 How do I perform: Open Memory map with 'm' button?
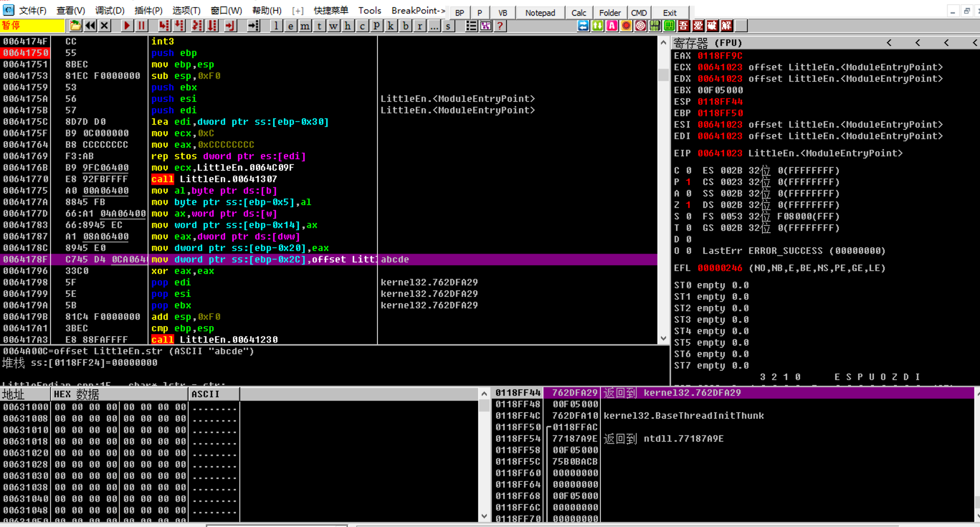(305, 26)
